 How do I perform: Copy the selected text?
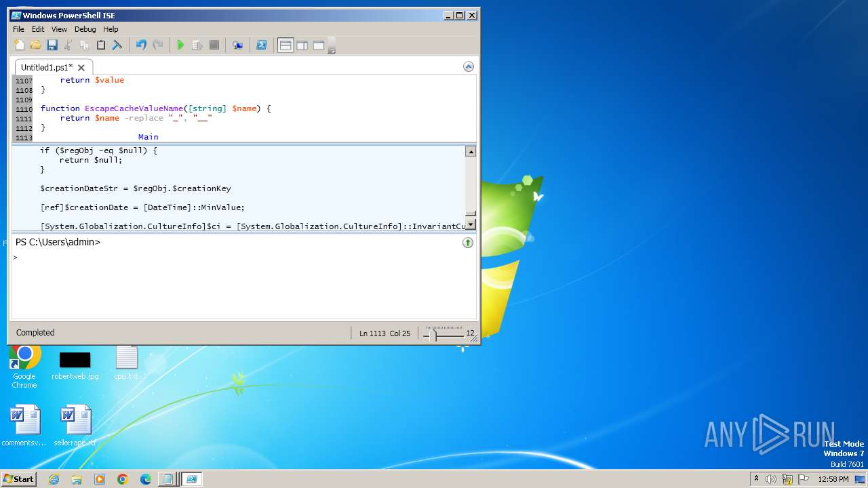(84, 45)
